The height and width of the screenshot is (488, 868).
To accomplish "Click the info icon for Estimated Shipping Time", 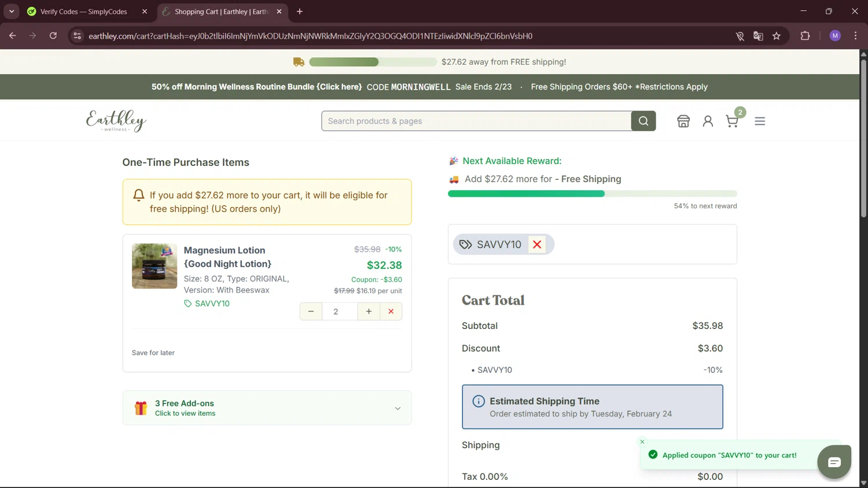I will [x=479, y=401].
